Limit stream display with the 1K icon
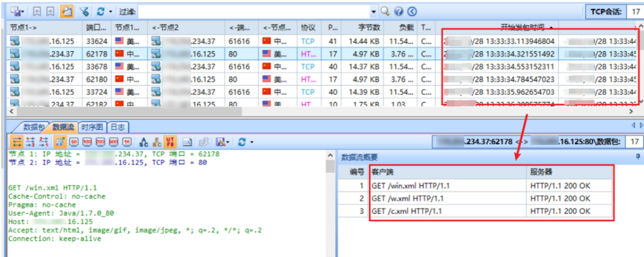This screenshot has height=257, width=644. (127, 142)
